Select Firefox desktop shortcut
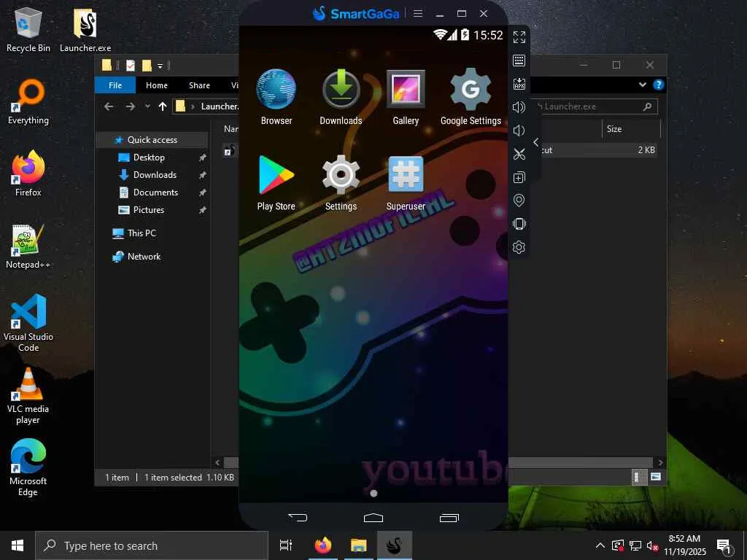 (x=28, y=174)
